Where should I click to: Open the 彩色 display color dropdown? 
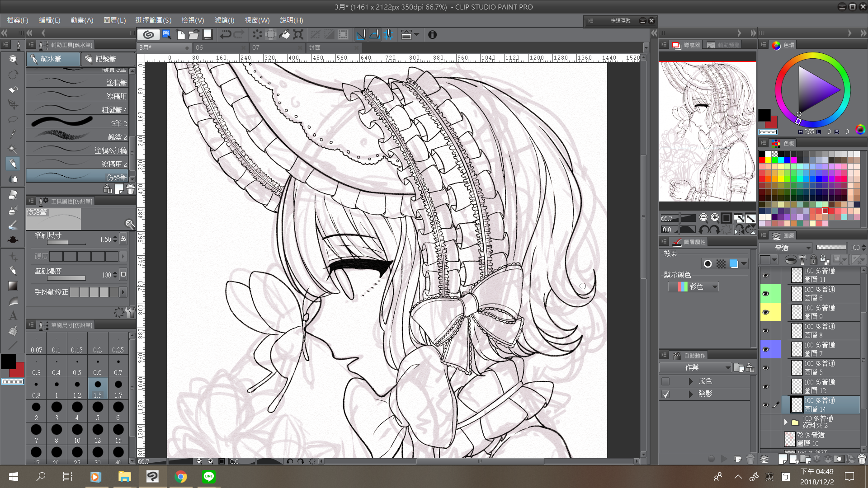(x=693, y=286)
